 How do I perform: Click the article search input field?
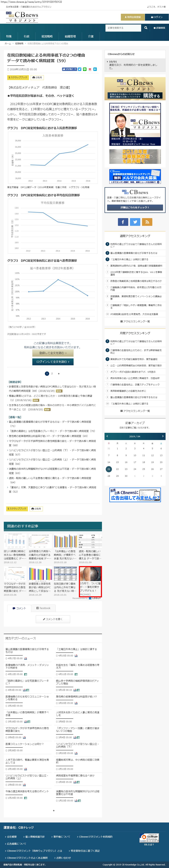pos(123,28)
